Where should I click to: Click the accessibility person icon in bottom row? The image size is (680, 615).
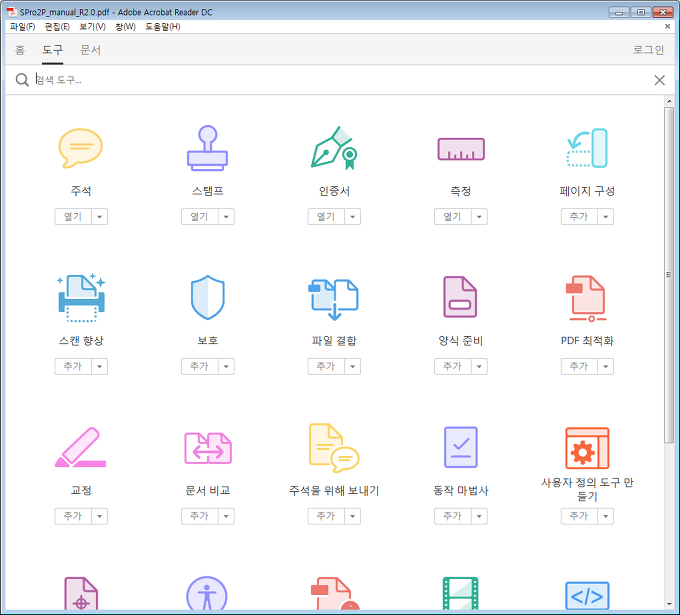pyautogui.click(x=207, y=593)
